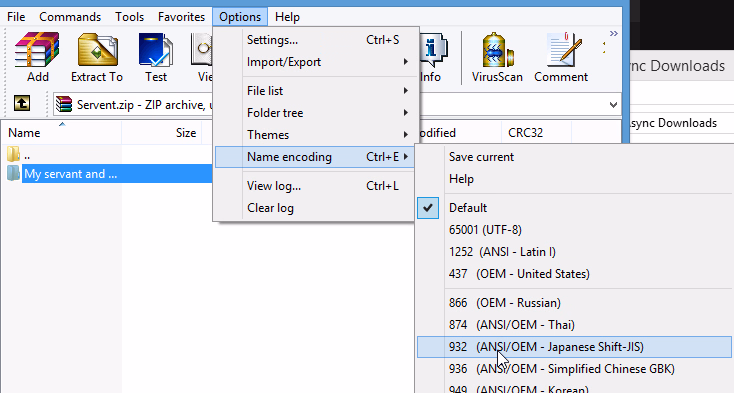This screenshot has width=734, height=393.
Task: Open the Favorites menu
Action: [181, 17]
